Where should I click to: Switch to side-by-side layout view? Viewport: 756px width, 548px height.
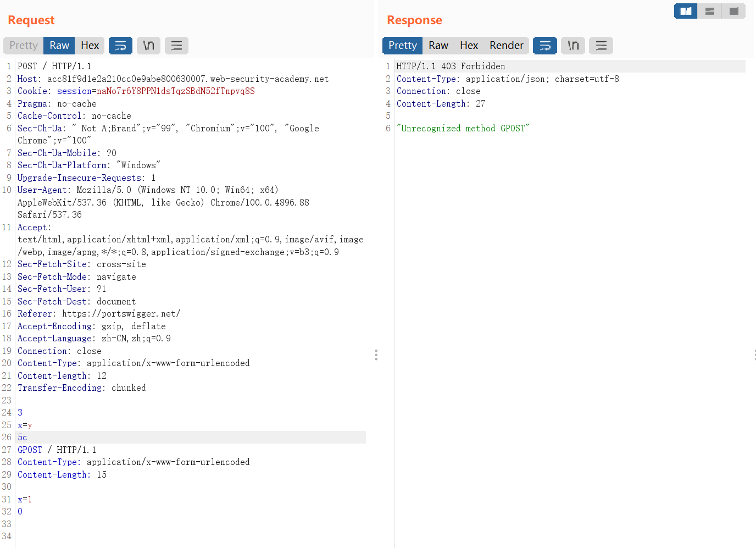686,11
